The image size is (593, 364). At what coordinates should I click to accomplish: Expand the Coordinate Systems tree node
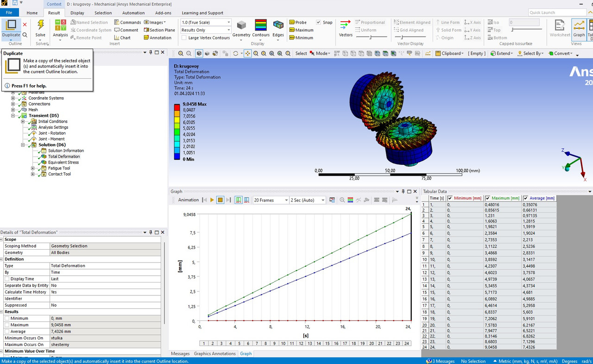tap(13, 98)
